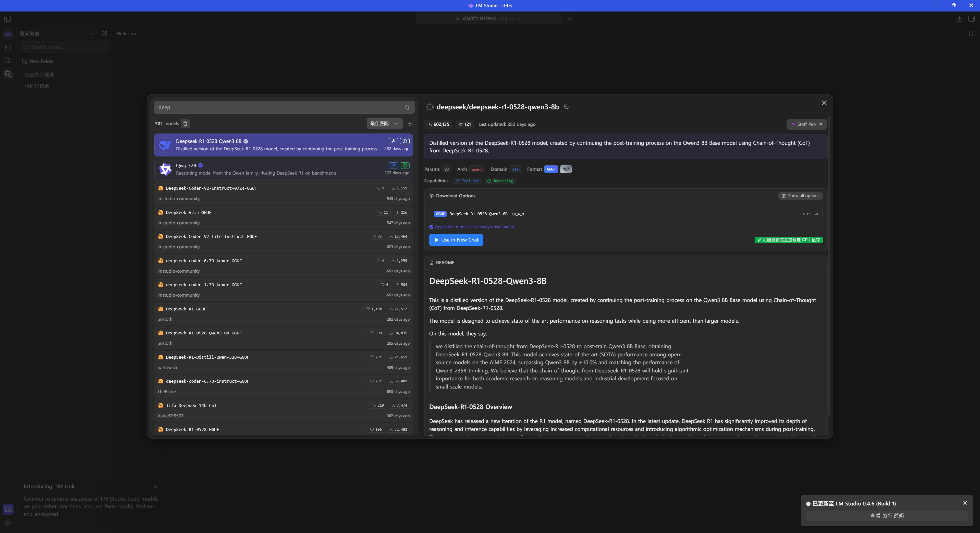Open the model loader dropdown at the top
This screenshot has height=533, width=980.
click(488, 19)
